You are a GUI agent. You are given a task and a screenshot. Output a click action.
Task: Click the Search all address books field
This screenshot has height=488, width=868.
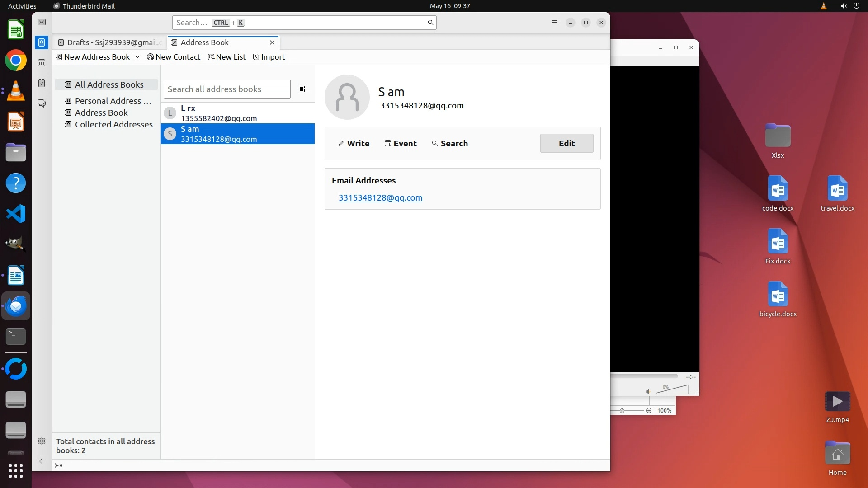pos(227,89)
